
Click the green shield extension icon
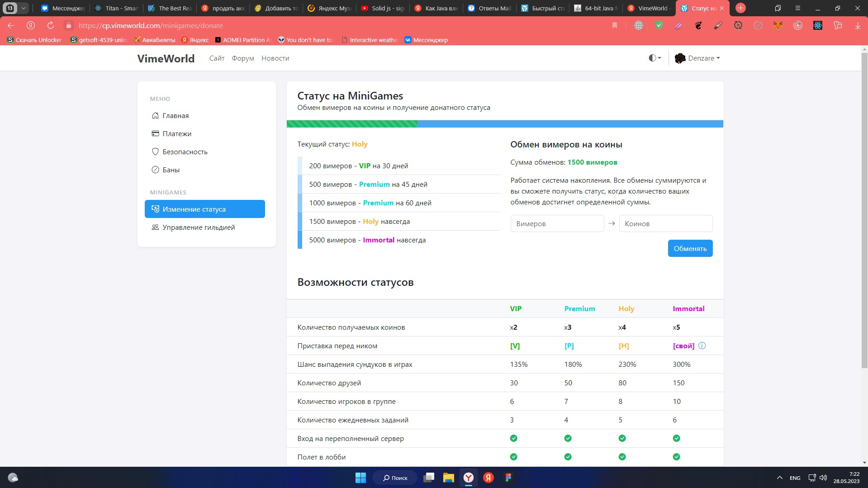pos(659,26)
